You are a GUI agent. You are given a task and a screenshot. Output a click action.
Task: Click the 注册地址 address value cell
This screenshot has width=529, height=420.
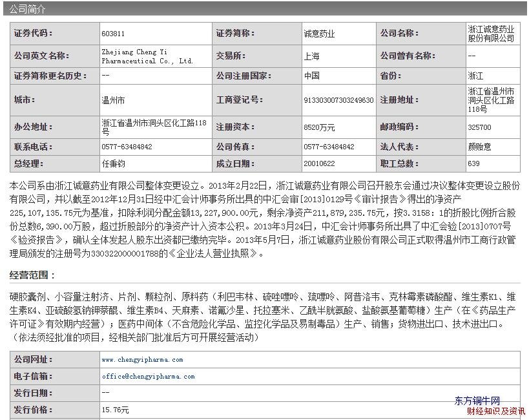click(x=493, y=100)
